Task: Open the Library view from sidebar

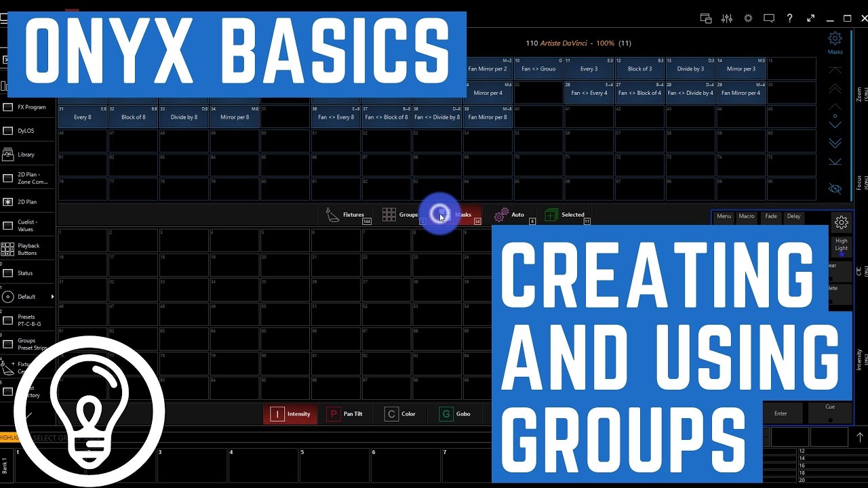Action: [27, 155]
